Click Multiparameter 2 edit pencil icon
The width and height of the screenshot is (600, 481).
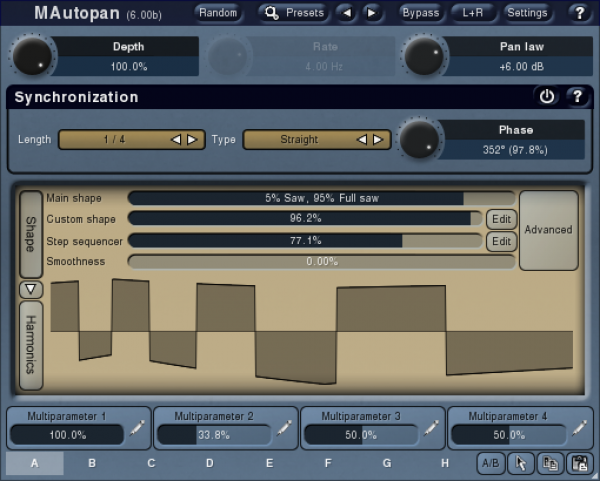point(284,428)
